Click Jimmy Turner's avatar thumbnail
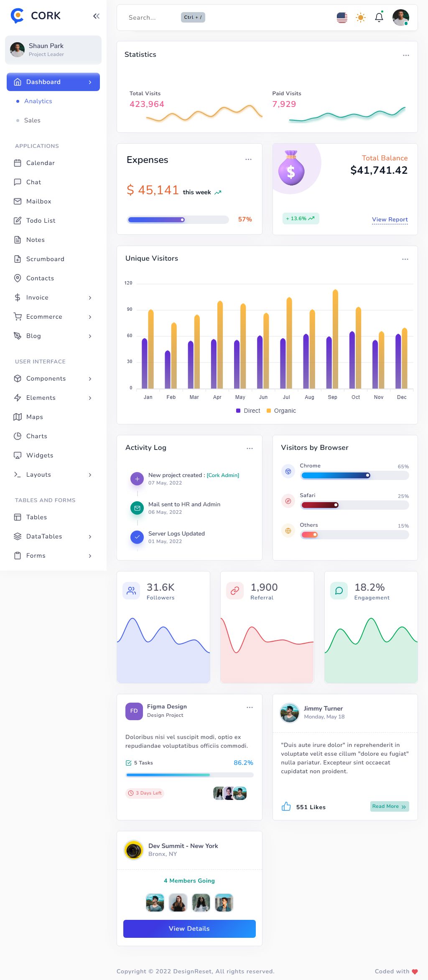Viewport: 428px width, 980px height. click(x=289, y=713)
